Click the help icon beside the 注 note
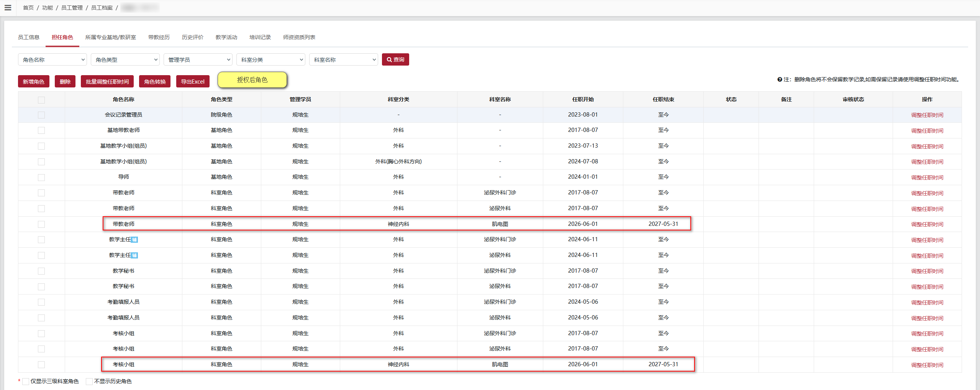The image size is (980, 390). pos(779,79)
